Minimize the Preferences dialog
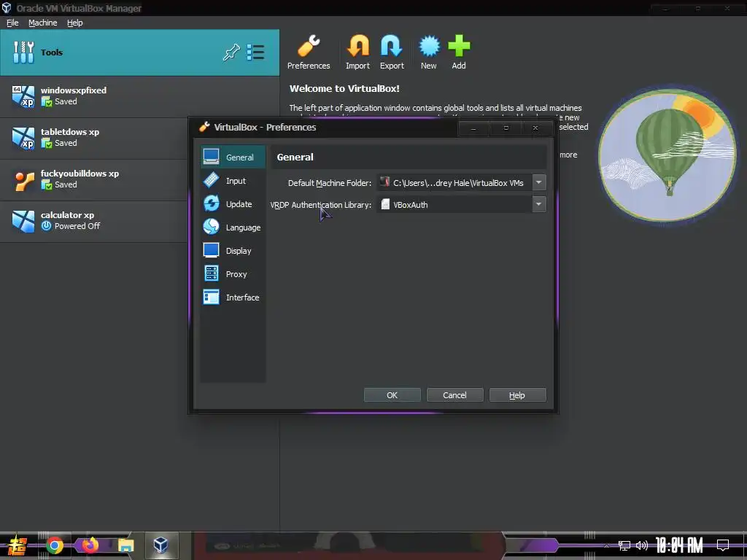This screenshot has height=560, width=747. [473, 128]
